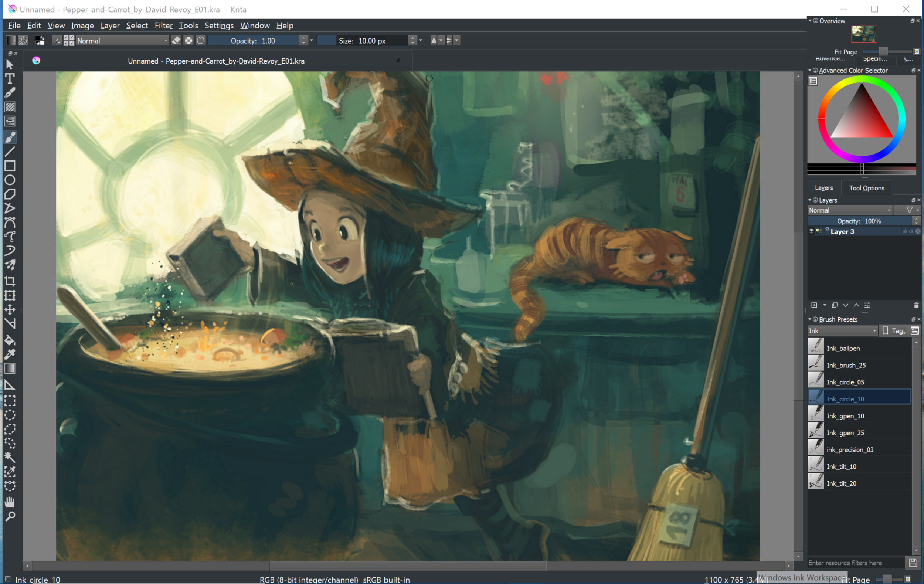Open the Opacity slider options dropdown arrow
924x584 pixels.
[x=312, y=40]
